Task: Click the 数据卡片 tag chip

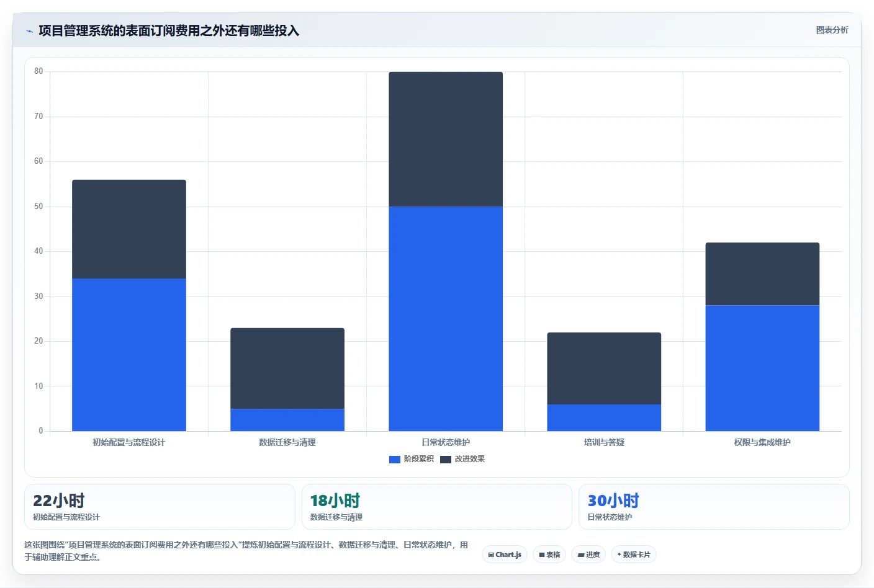Action: [634, 555]
